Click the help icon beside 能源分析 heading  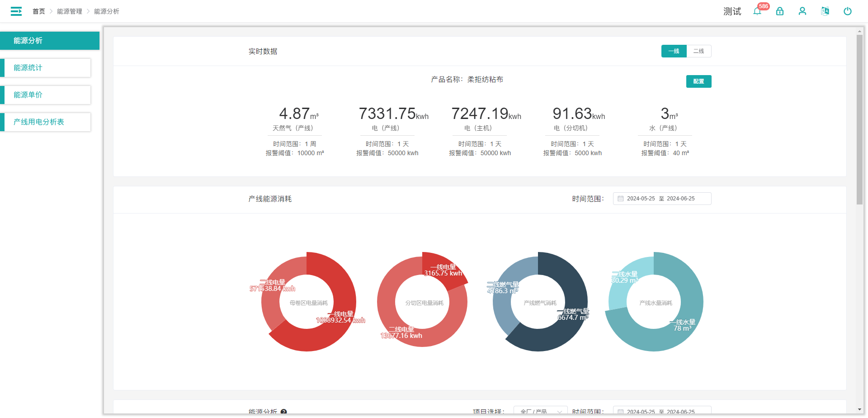click(284, 412)
